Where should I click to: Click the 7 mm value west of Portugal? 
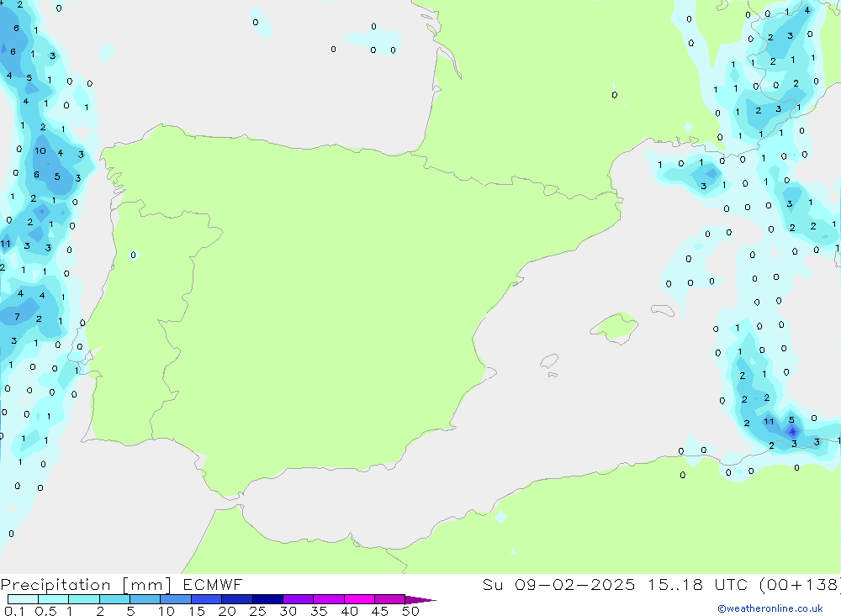point(17,317)
